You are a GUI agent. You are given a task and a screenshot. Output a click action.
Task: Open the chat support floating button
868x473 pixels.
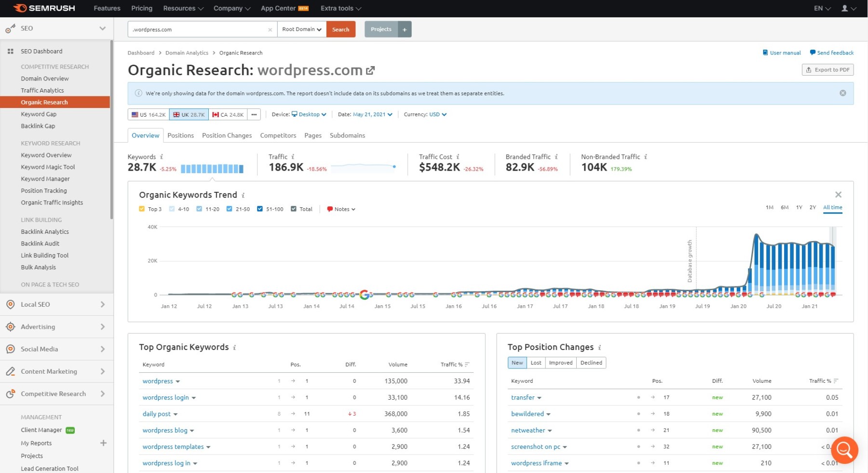coord(844,450)
